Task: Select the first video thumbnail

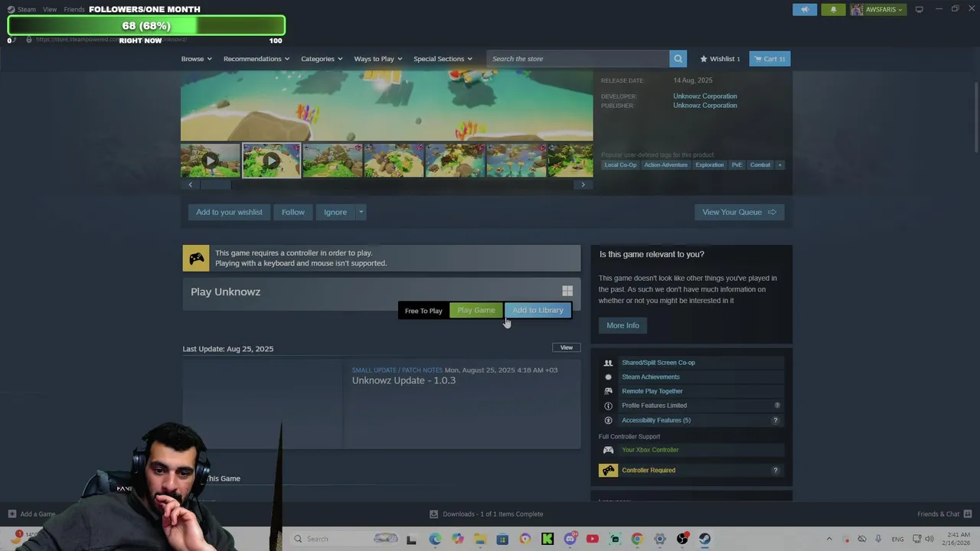Action: [211, 161]
